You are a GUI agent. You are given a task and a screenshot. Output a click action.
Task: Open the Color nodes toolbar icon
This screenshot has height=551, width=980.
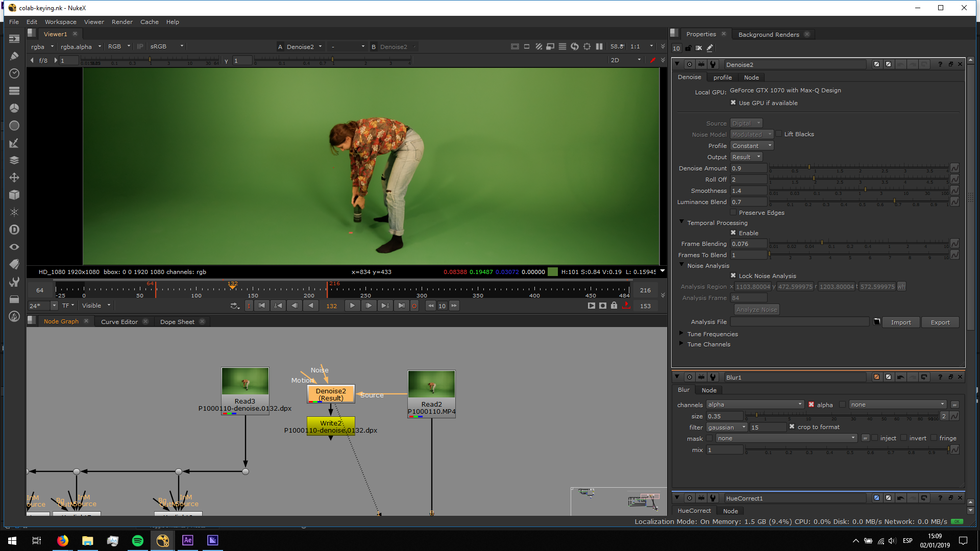[14, 108]
